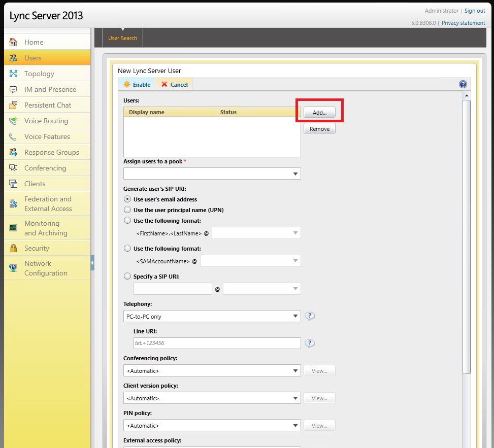This screenshot has height=448, width=494.
Task: Click the Cancel button
Action: [174, 84]
